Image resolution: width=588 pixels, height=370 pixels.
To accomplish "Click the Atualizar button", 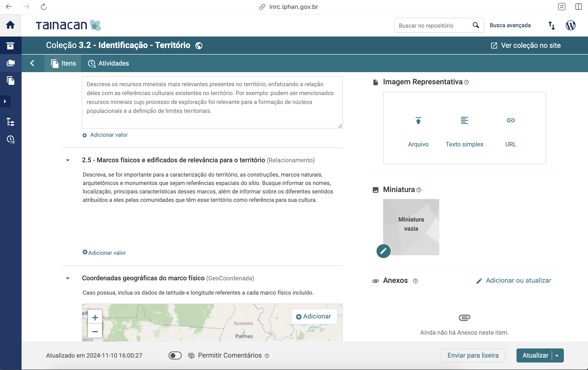I will pos(535,355).
